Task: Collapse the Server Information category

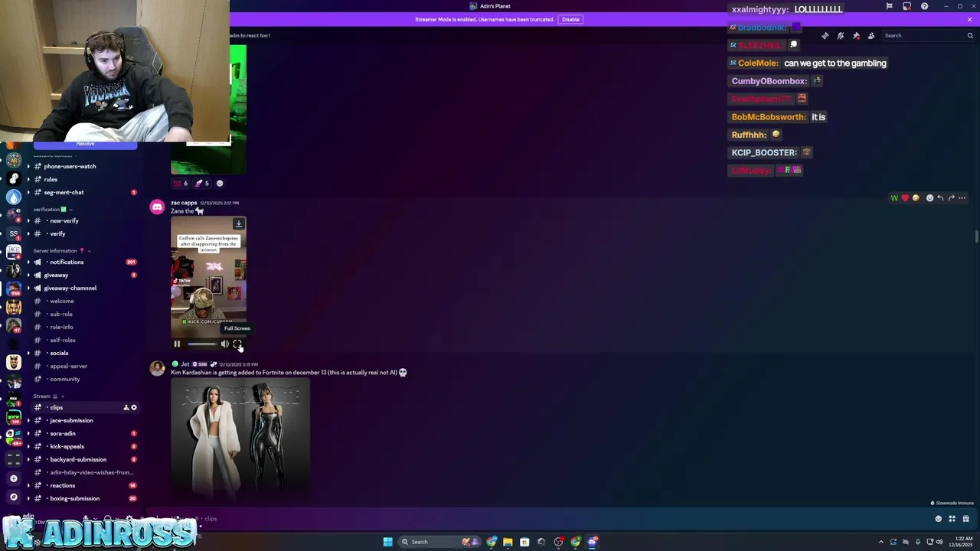Action: [61, 250]
